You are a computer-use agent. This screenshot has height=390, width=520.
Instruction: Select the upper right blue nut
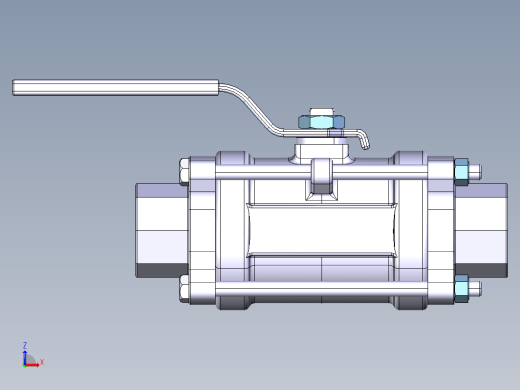click(461, 172)
